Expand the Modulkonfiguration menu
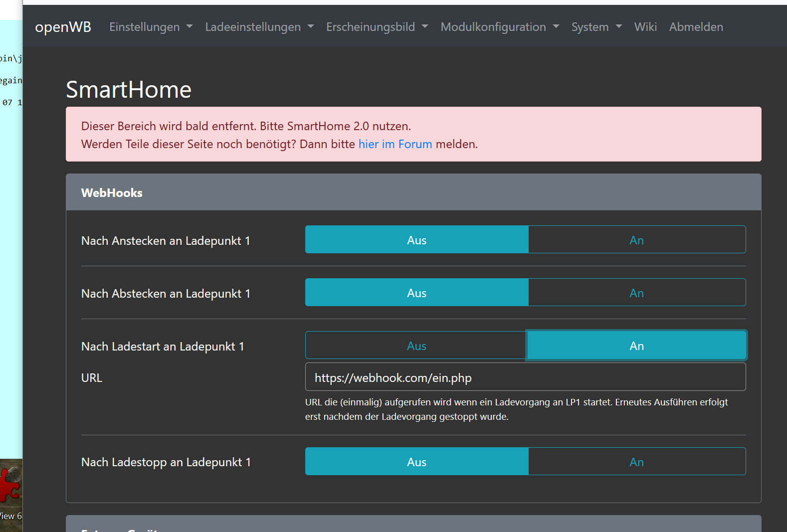 (x=500, y=27)
